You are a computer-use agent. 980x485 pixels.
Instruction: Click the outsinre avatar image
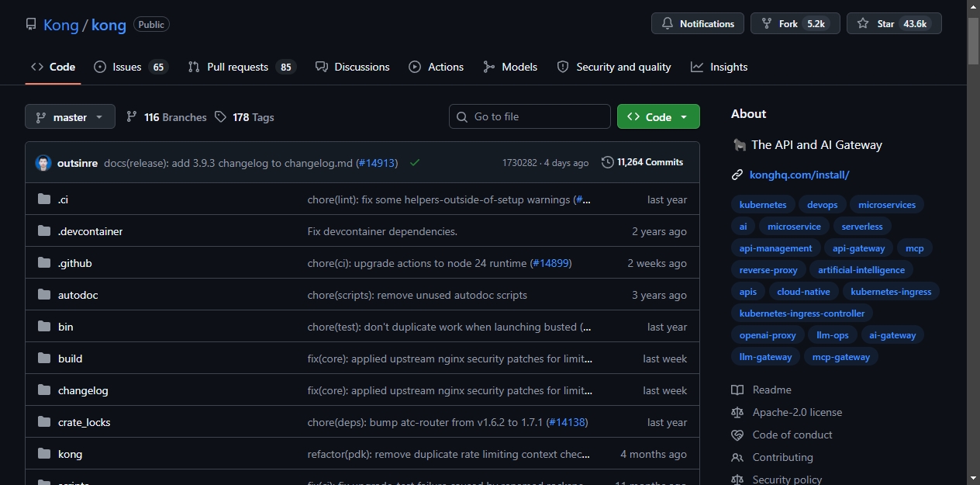[43, 163]
